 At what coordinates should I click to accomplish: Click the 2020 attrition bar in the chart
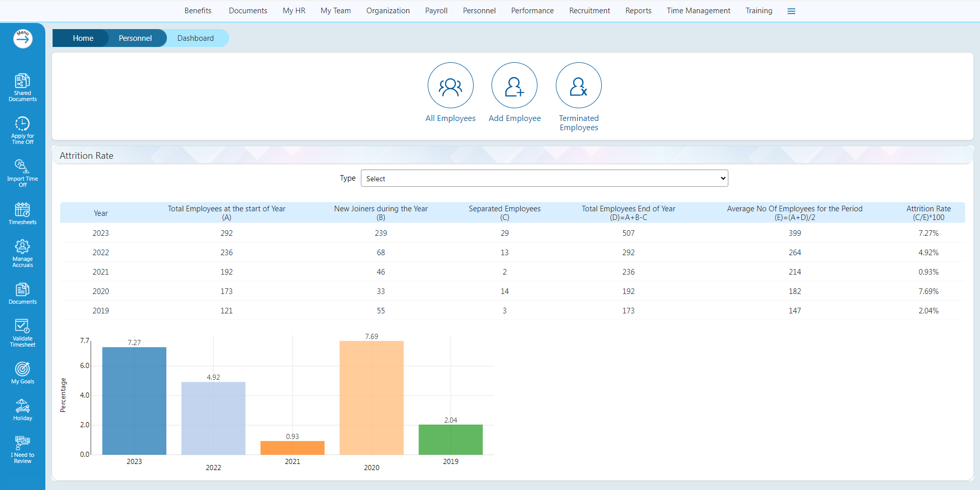point(371,398)
